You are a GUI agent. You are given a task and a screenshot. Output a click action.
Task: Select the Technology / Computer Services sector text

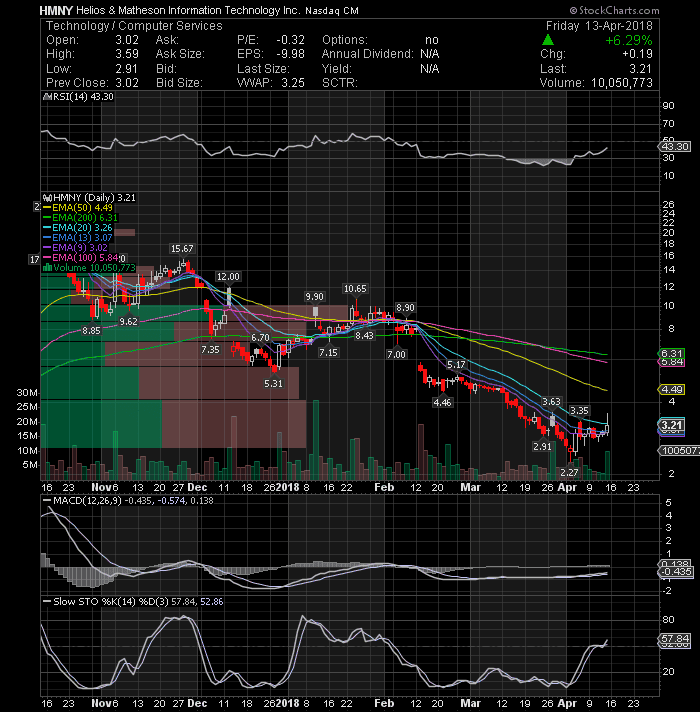point(134,26)
